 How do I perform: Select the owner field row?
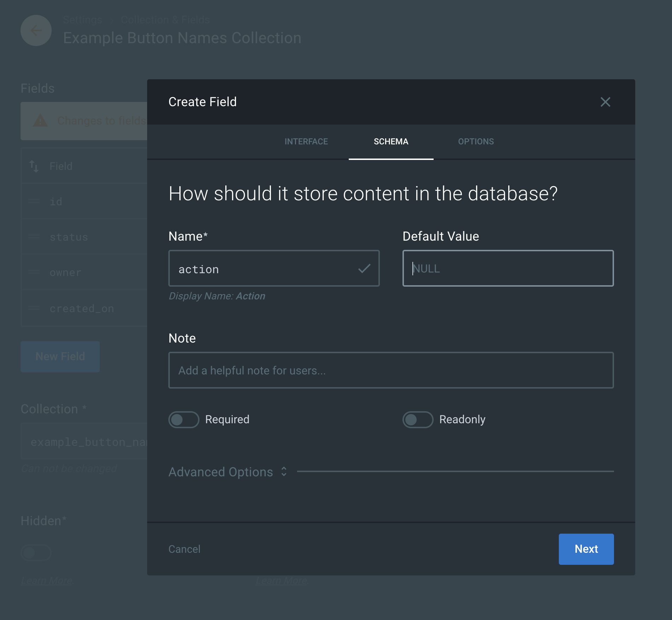pyautogui.click(x=84, y=272)
